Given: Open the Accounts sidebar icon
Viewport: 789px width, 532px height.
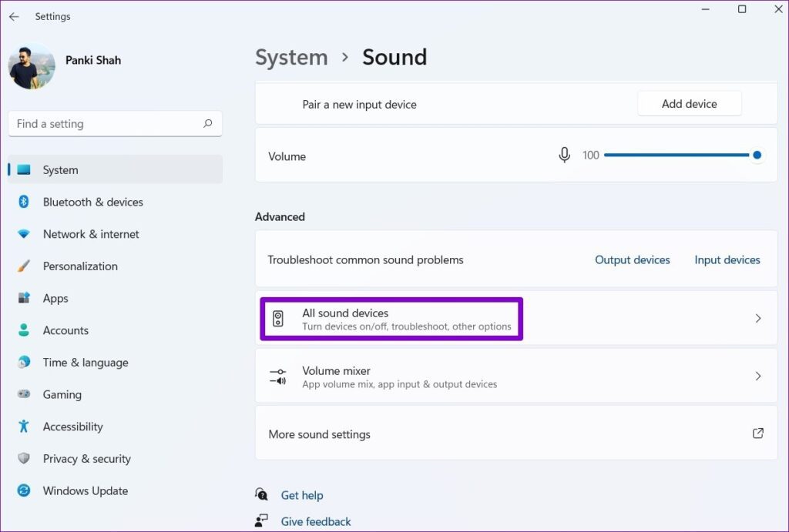Looking at the screenshot, I should coord(22,330).
